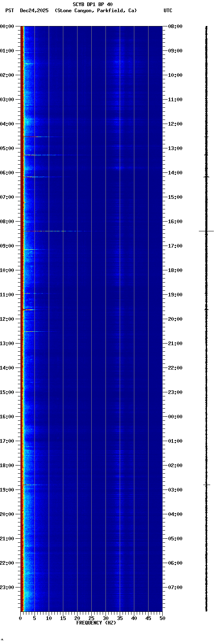Click the '0' frequency axis tick label
This screenshot has width=224, height=644.
coord(20,618)
